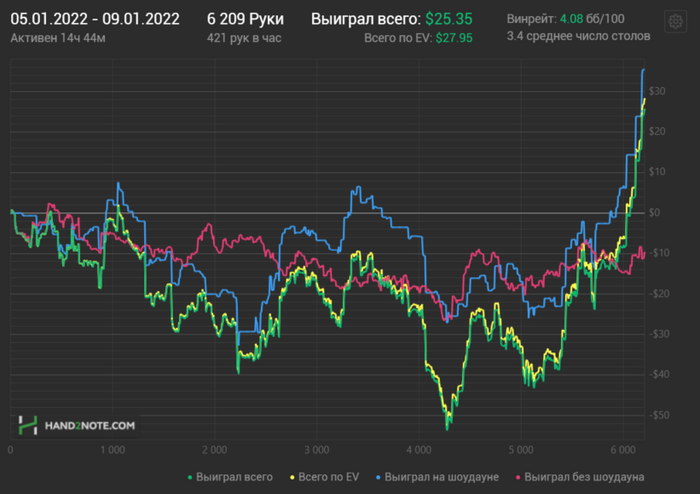Click '3.4 среднее число столов' text
The height and width of the screenshot is (494, 700).
click(x=579, y=36)
